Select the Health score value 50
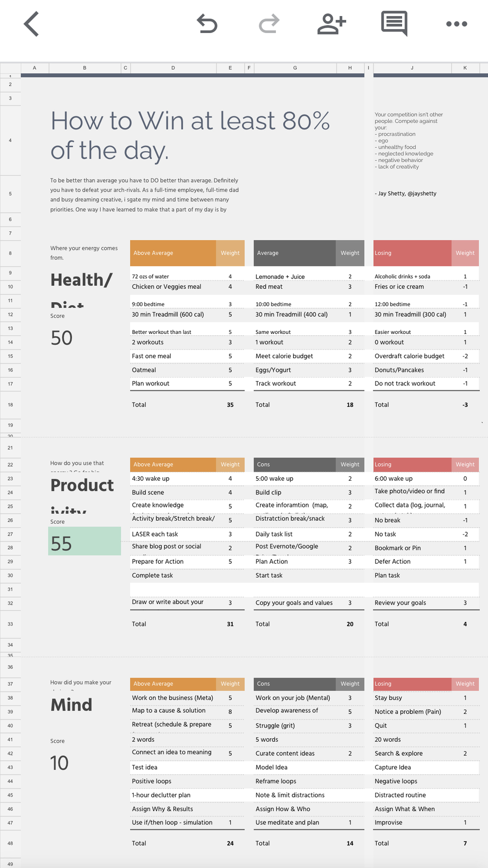Image resolution: width=488 pixels, height=868 pixels. point(62,338)
